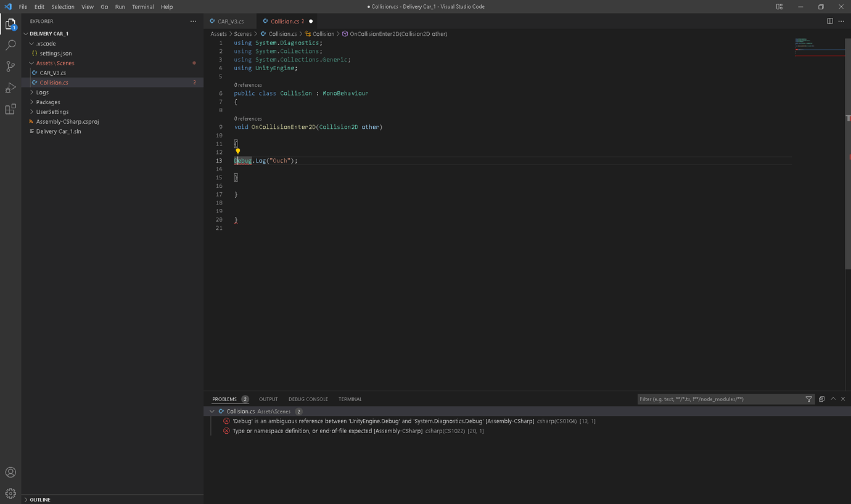
Task: Open the Extensions view
Action: [x=10, y=109]
